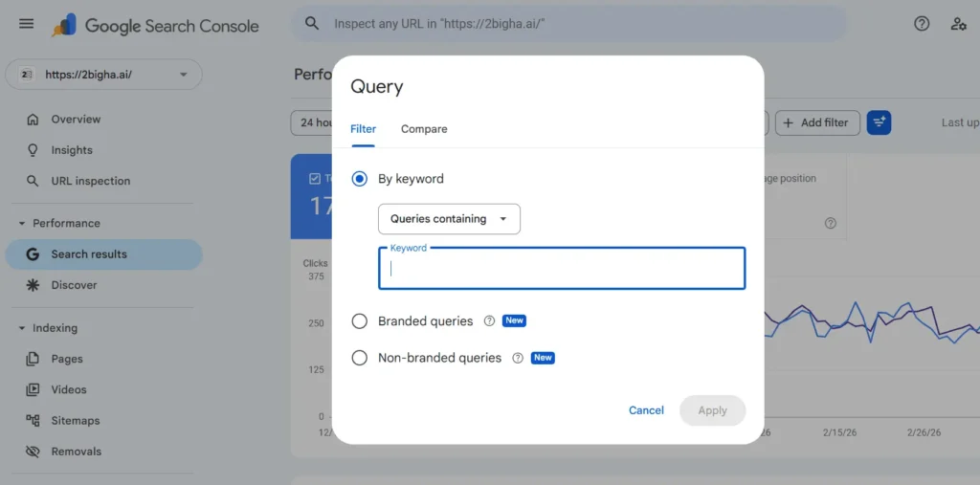This screenshot has width=980, height=485.
Task: Open the hamburger main menu
Action: (x=26, y=24)
